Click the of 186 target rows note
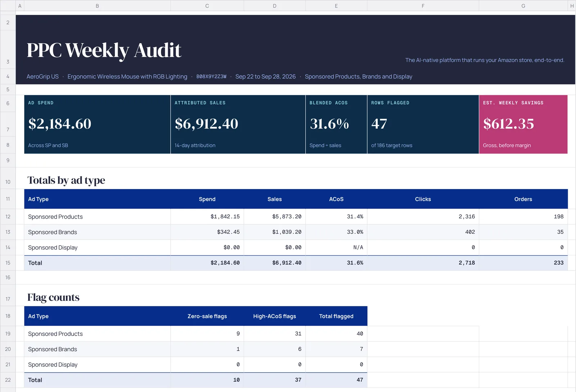 (392, 145)
